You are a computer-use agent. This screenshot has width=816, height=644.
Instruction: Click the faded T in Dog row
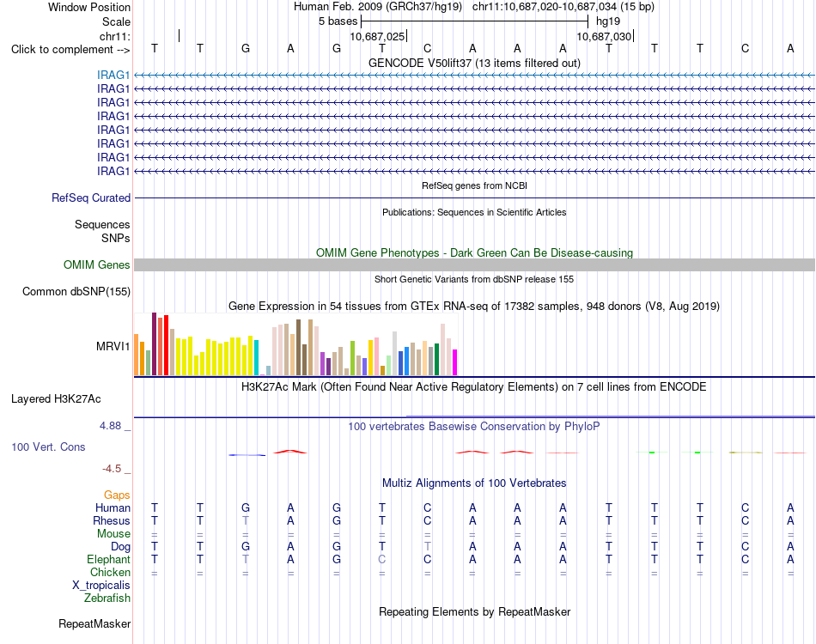(427, 547)
